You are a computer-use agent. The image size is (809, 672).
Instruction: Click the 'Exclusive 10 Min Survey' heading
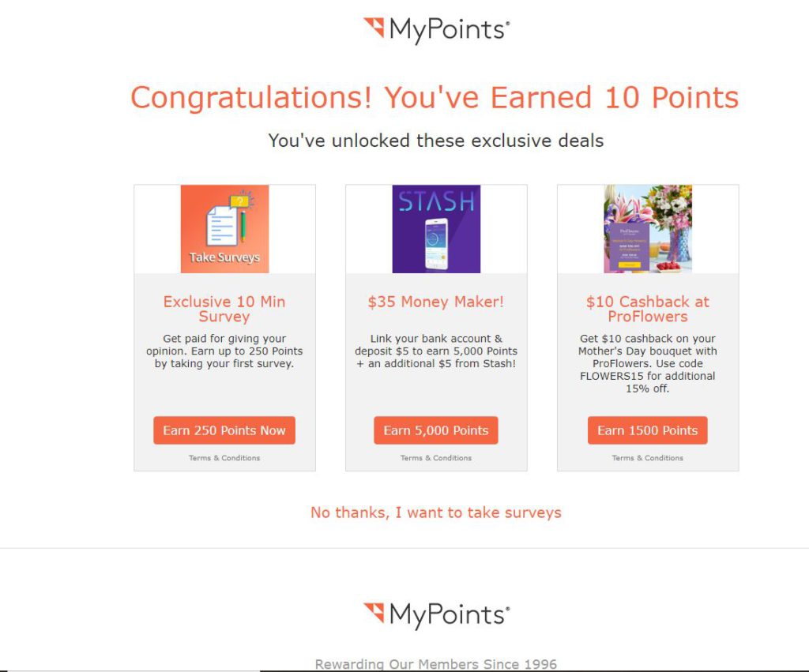[x=224, y=309]
